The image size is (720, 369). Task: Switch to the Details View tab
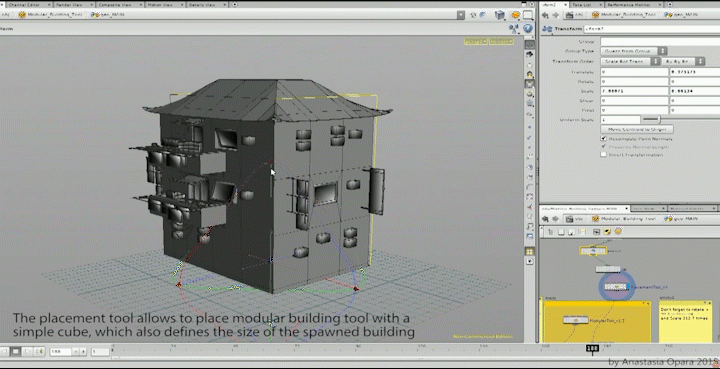208,5
